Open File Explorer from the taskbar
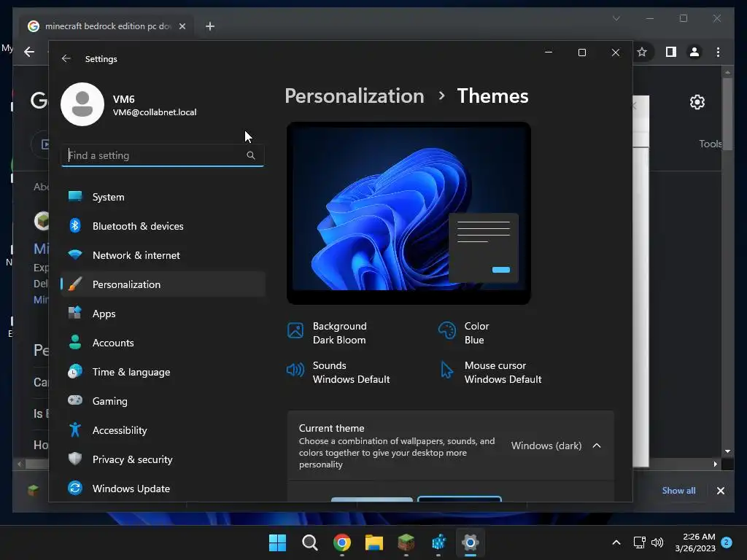The height and width of the screenshot is (560, 747). pyautogui.click(x=374, y=542)
